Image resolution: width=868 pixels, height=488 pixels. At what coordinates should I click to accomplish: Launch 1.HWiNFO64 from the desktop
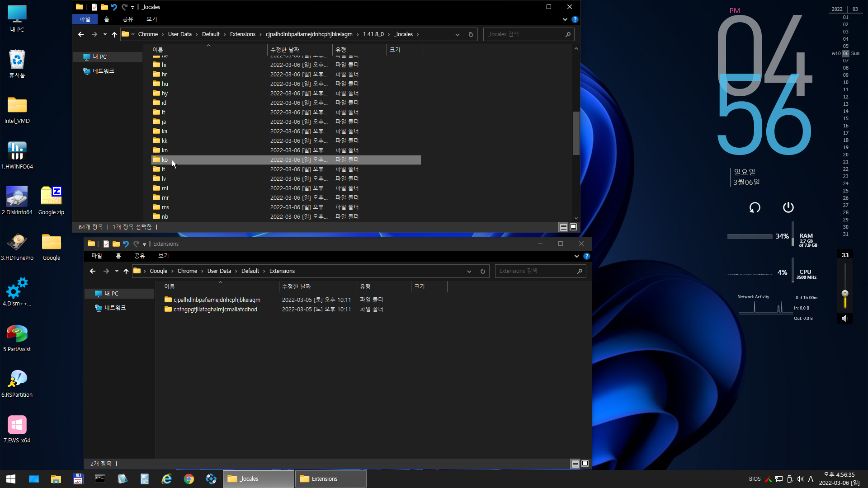point(17,155)
